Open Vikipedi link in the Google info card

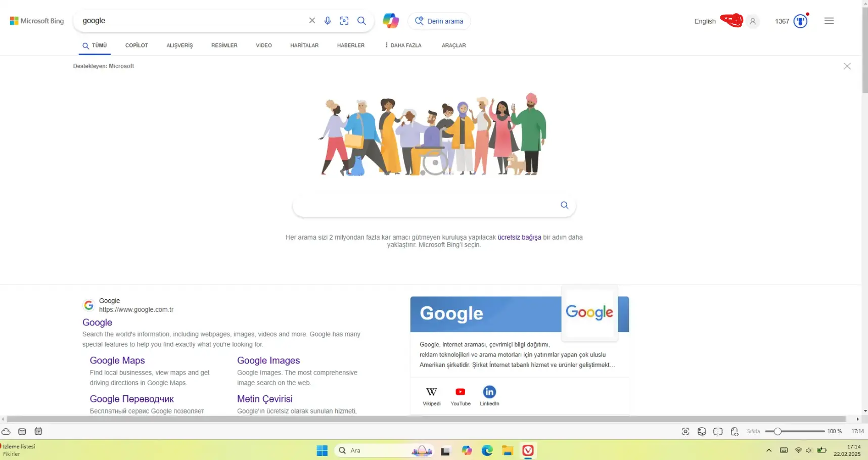pos(432,396)
